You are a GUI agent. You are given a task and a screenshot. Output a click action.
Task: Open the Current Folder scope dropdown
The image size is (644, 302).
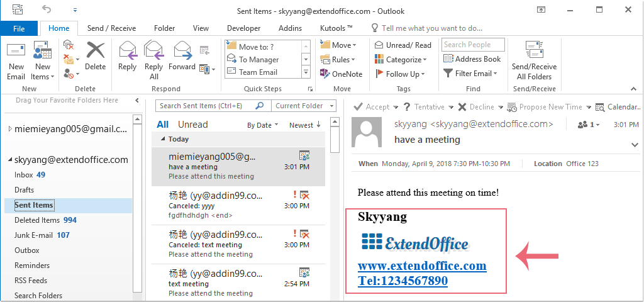point(304,106)
